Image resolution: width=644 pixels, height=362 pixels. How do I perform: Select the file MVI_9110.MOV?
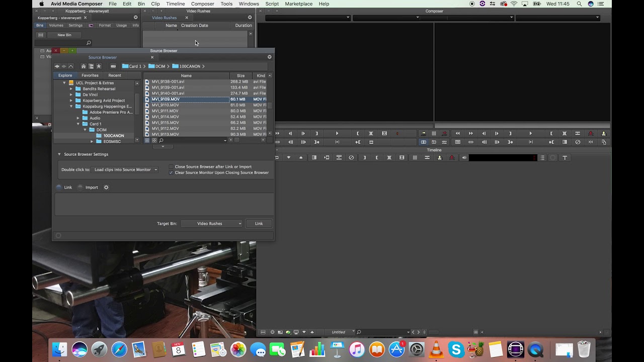166,105
